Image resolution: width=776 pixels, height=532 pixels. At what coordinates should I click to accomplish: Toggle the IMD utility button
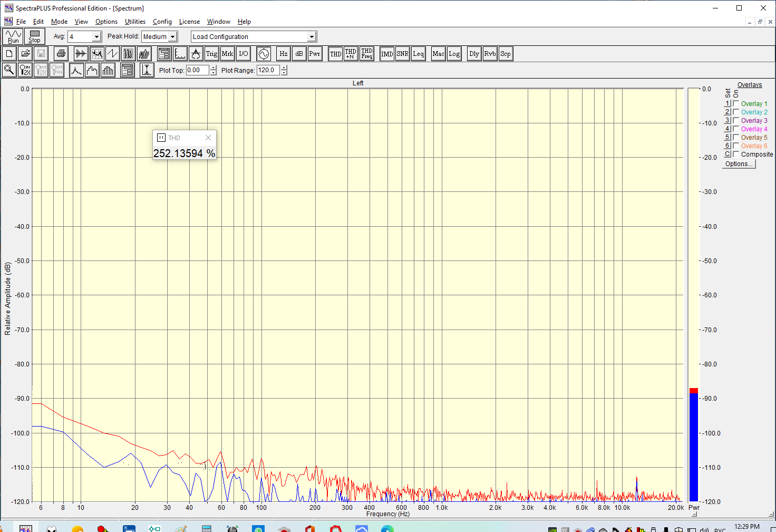pos(387,54)
